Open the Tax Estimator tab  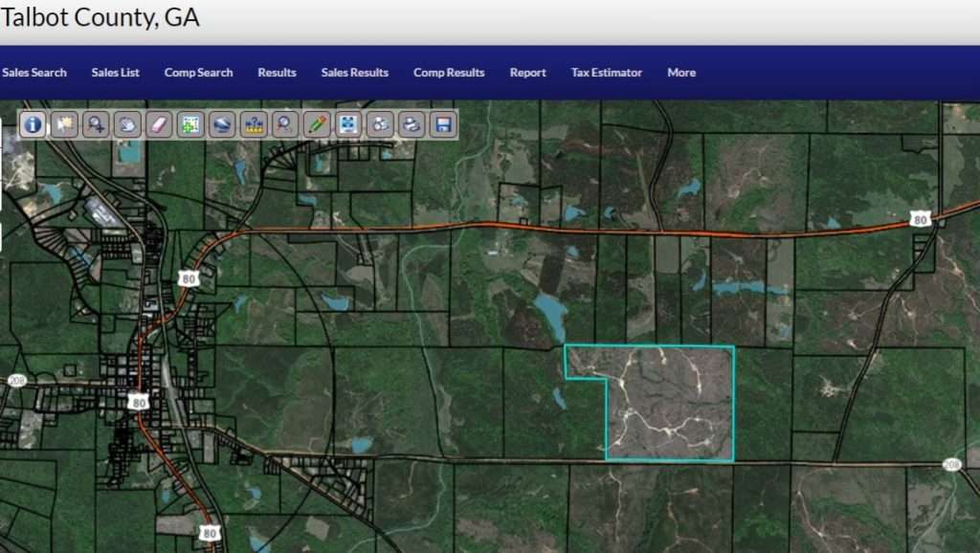click(x=606, y=73)
